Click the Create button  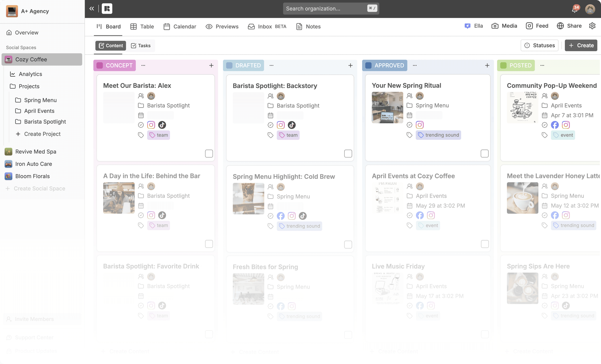pos(581,45)
